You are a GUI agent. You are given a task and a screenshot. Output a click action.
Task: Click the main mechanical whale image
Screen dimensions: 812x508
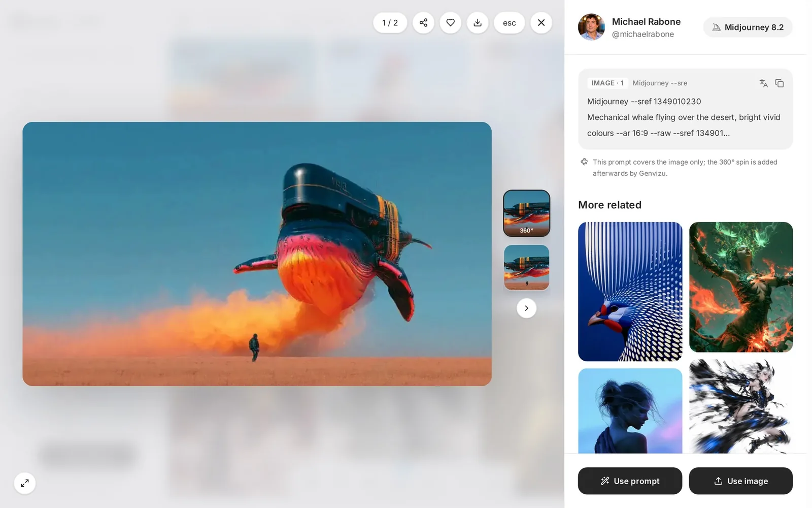pos(257,254)
